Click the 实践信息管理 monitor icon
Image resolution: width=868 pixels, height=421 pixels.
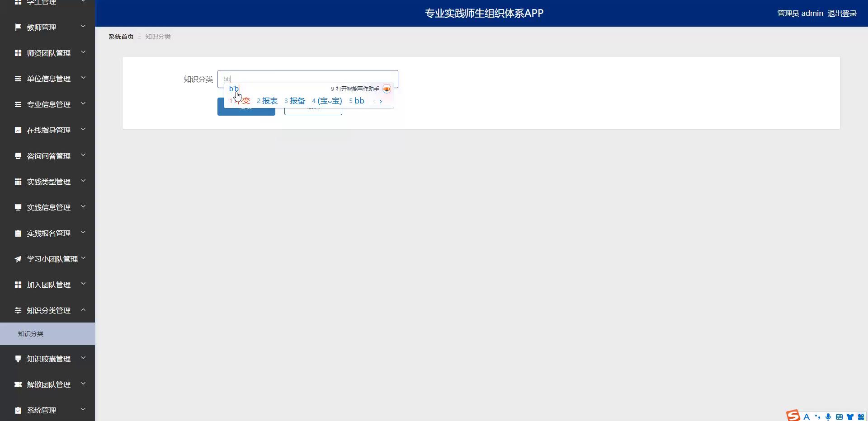click(x=18, y=207)
